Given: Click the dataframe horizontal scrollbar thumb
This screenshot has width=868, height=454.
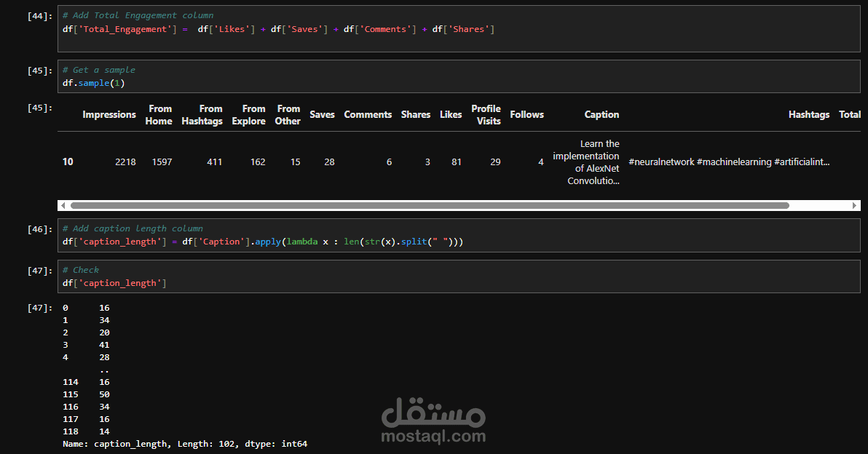Looking at the screenshot, I should (x=430, y=206).
